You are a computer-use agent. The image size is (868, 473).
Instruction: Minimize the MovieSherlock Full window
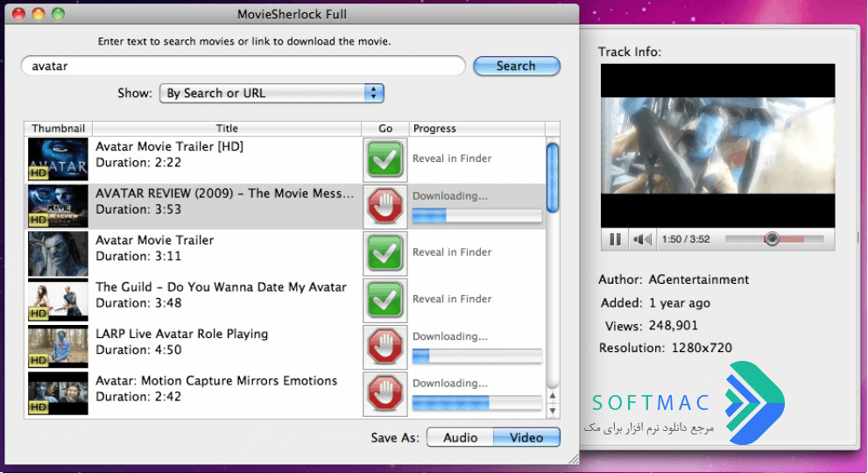coord(39,14)
